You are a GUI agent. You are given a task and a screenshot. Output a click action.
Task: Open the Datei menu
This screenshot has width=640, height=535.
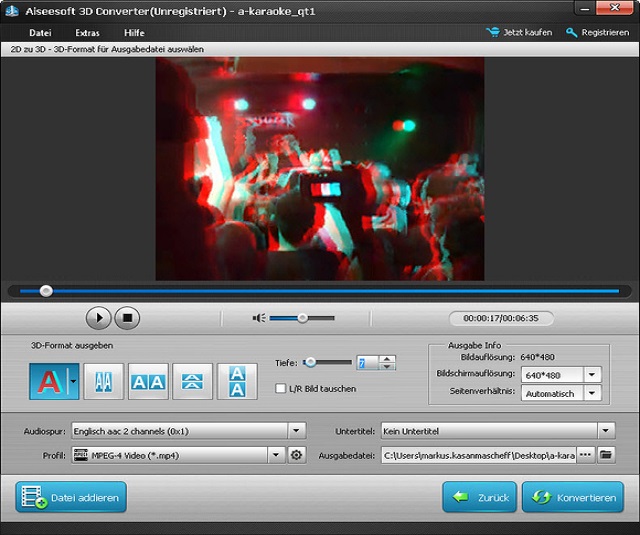point(40,33)
